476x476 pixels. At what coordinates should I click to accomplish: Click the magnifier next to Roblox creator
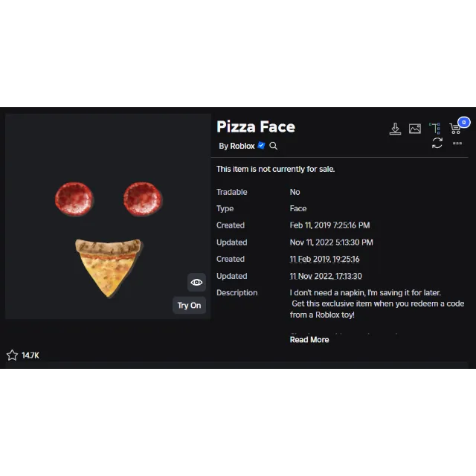click(x=273, y=146)
